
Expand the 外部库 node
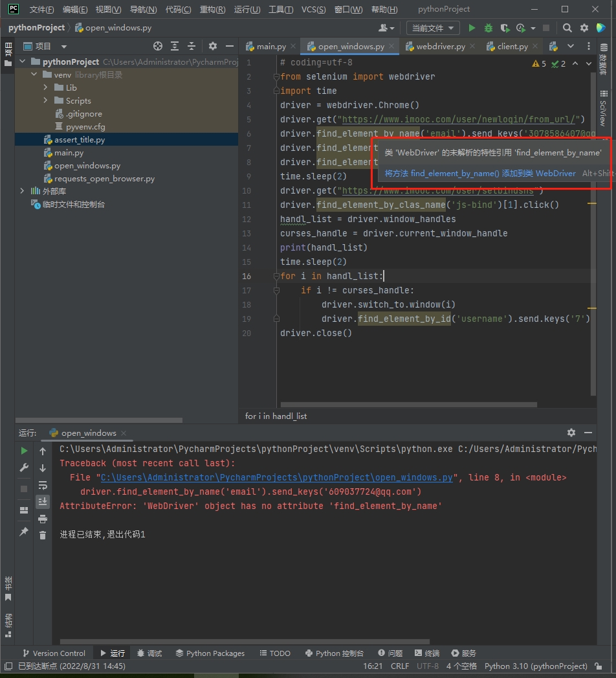coord(23,191)
